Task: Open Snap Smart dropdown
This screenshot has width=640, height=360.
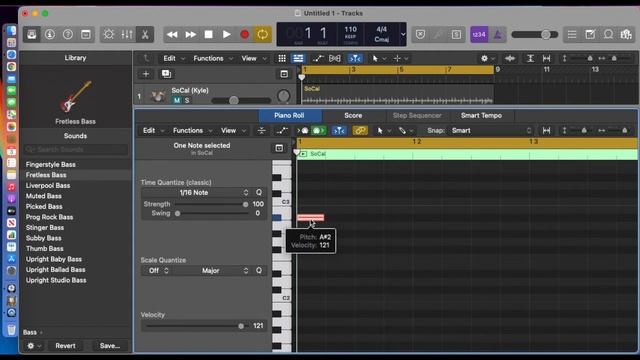Action: pyautogui.click(x=491, y=131)
